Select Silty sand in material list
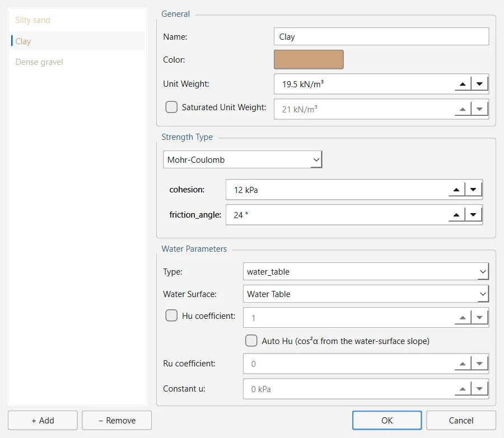The height and width of the screenshot is (438, 504). coord(78,20)
